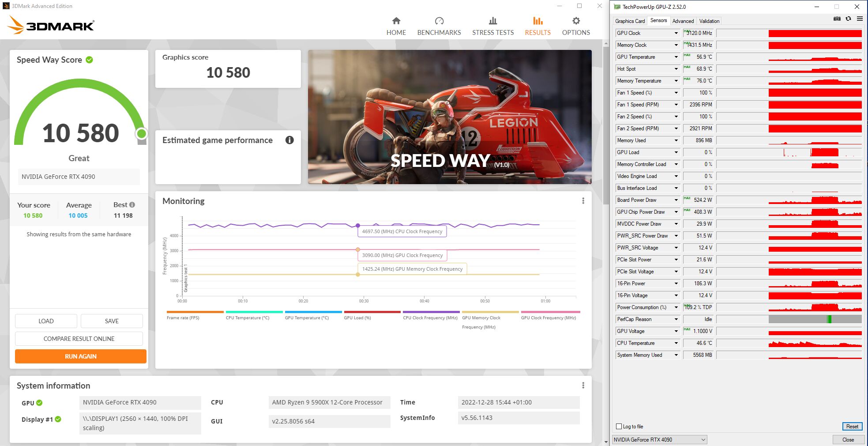Click Board Power Draw value 524.2 W
Image resolution: width=868 pixels, height=446 pixels.
[x=698, y=200]
